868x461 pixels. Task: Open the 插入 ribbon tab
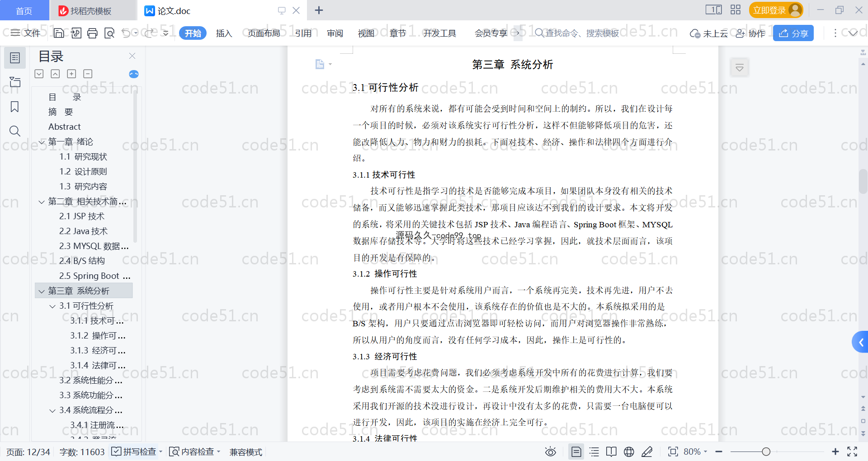[224, 33]
